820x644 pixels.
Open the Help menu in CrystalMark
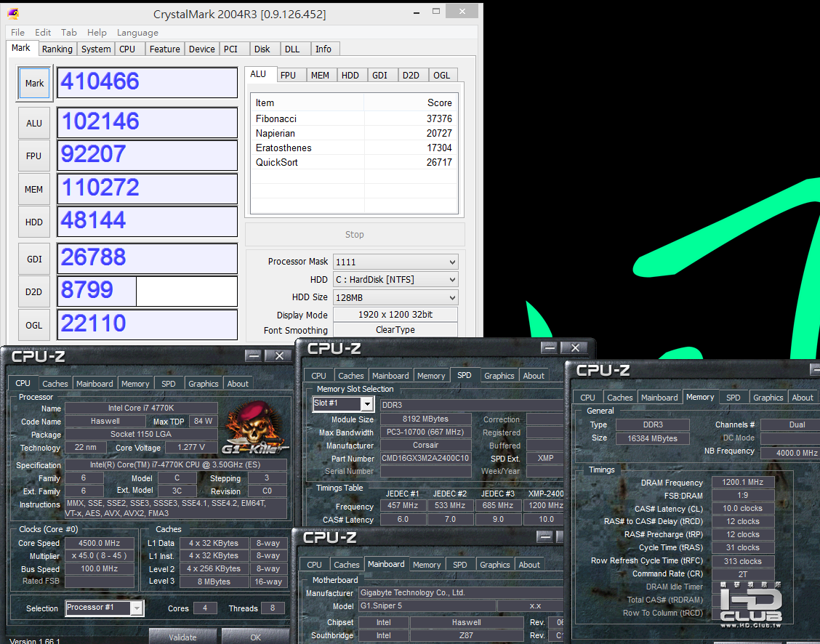tap(97, 33)
